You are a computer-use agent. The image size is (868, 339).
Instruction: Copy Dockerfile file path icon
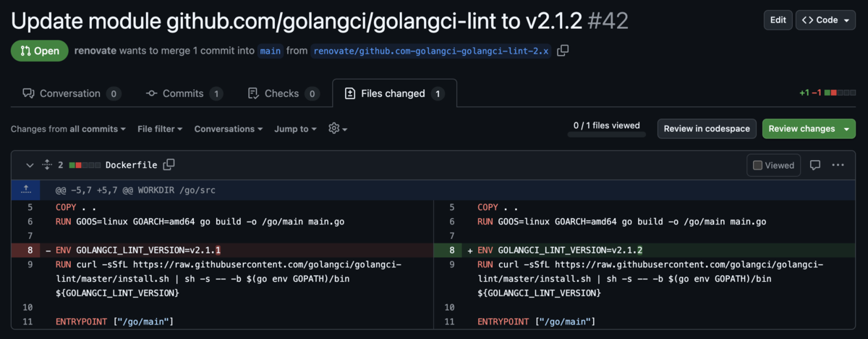coord(169,164)
